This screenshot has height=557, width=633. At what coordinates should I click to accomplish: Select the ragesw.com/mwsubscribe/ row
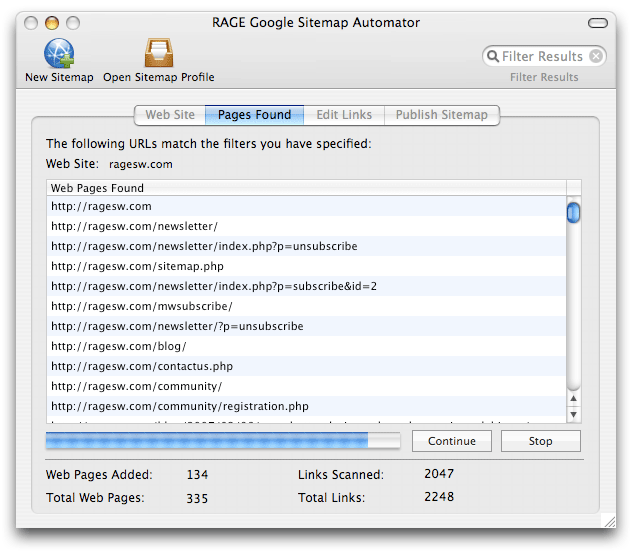pyautogui.click(x=306, y=306)
